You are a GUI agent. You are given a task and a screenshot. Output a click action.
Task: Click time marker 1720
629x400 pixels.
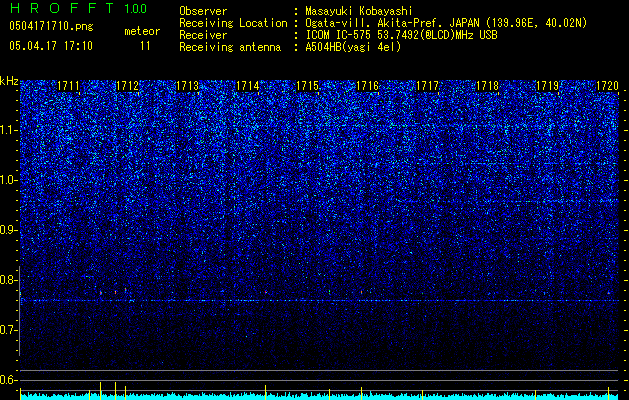[x=607, y=86]
